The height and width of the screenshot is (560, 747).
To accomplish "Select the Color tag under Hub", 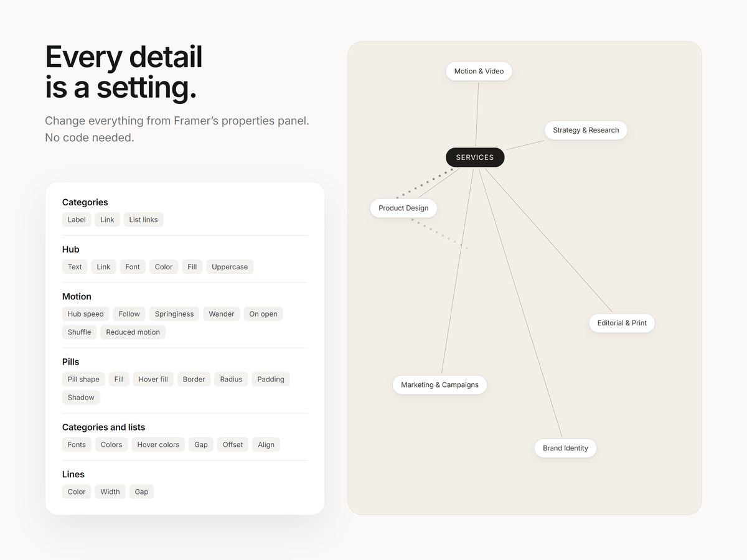I will (164, 267).
